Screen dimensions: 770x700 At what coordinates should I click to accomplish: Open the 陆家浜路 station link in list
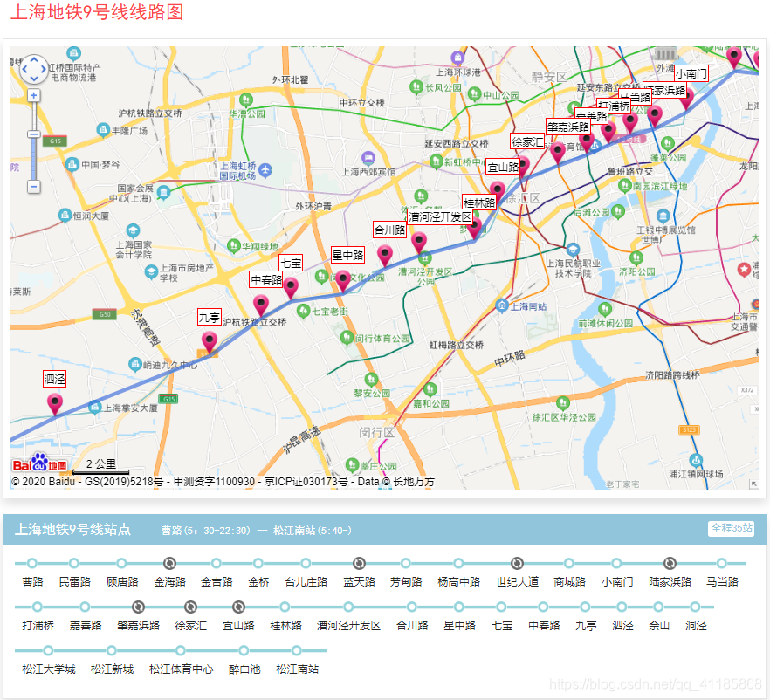(x=670, y=581)
